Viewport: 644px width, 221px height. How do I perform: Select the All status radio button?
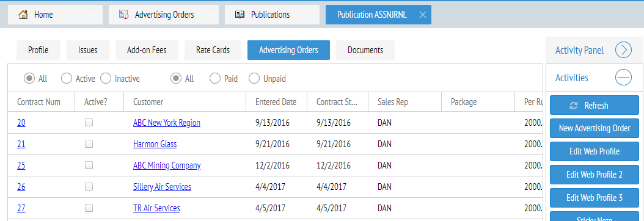click(29, 78)
